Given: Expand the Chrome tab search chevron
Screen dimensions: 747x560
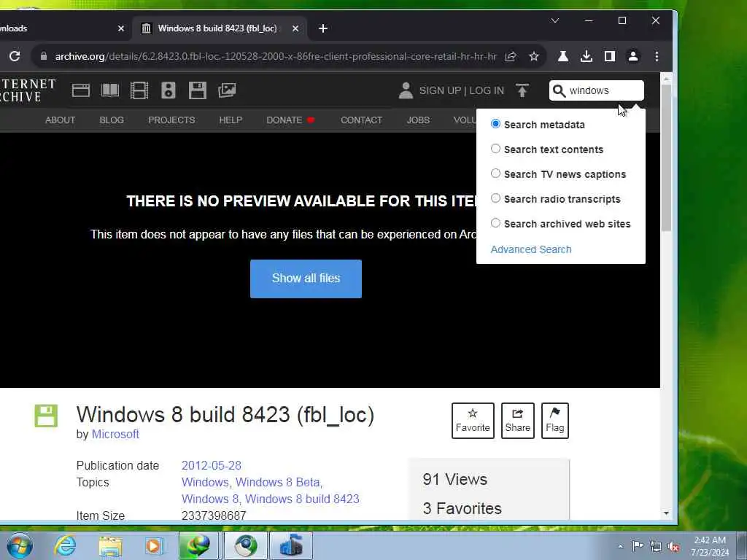Looking at the screenshot, I should pyautogui.click(x=555, y=20).
